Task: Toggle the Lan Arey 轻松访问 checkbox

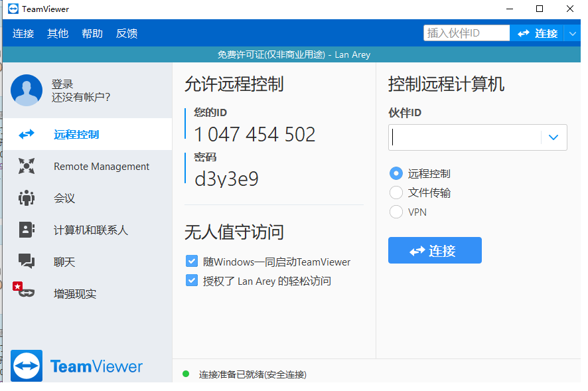Action: [x=192, y=280]
